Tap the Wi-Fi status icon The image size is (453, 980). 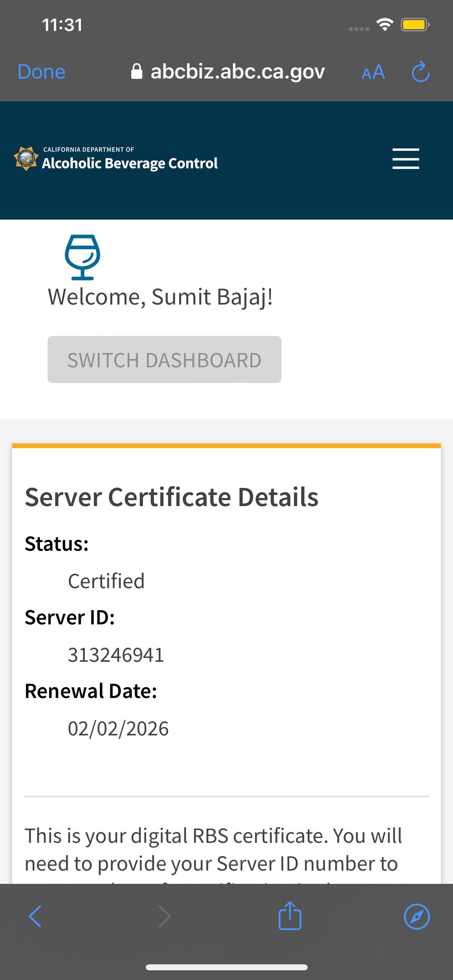tap(385, 25)
